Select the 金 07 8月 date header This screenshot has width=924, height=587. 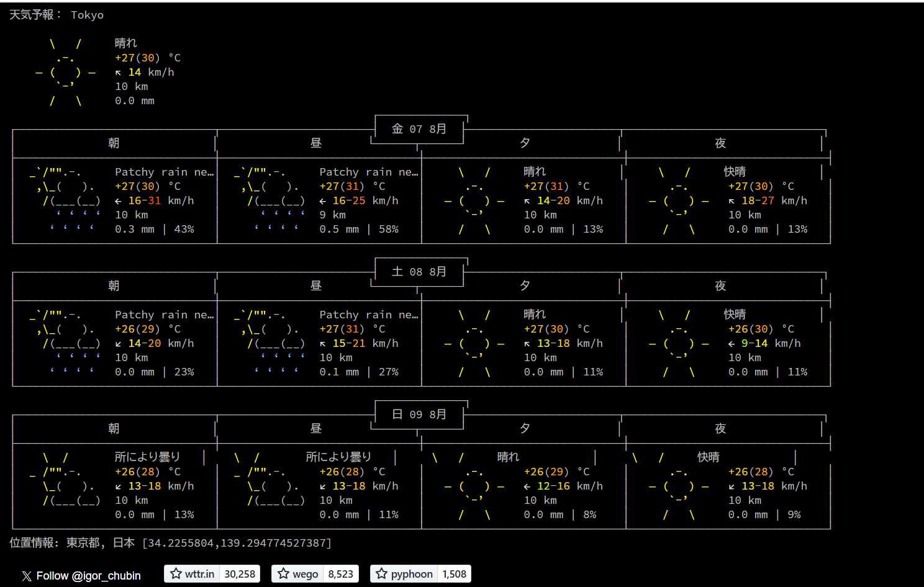pos(419,129)
